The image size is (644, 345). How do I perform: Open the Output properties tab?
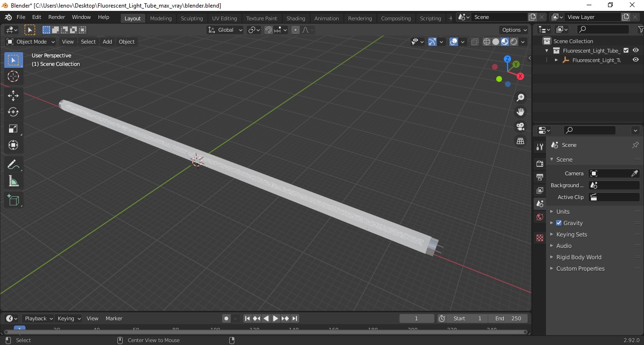[540, 177]
